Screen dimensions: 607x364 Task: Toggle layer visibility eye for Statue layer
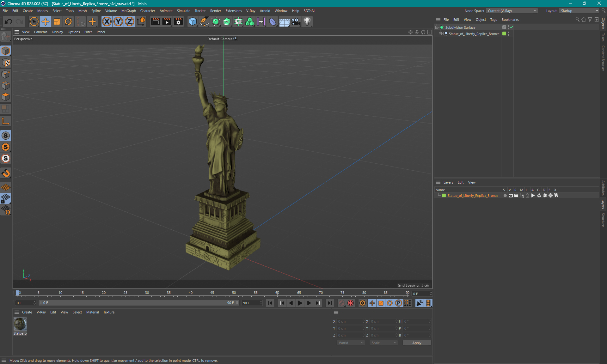pyautogui.click(x=511, y=196)
